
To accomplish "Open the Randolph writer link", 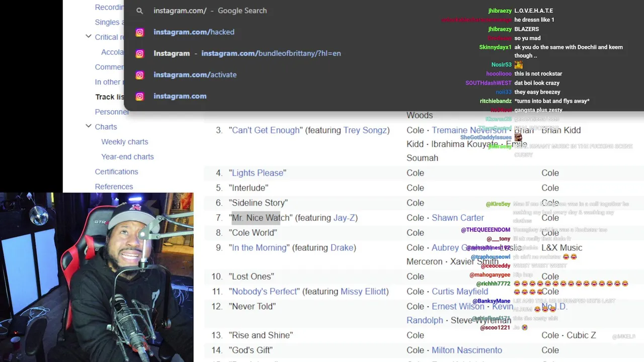I will [x=425, y=320].
